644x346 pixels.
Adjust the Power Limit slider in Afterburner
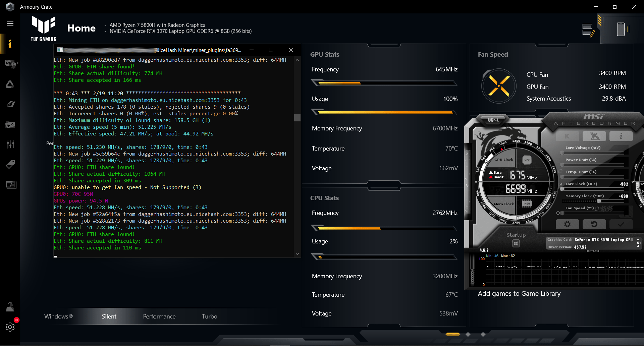click(x=592, y=165)
